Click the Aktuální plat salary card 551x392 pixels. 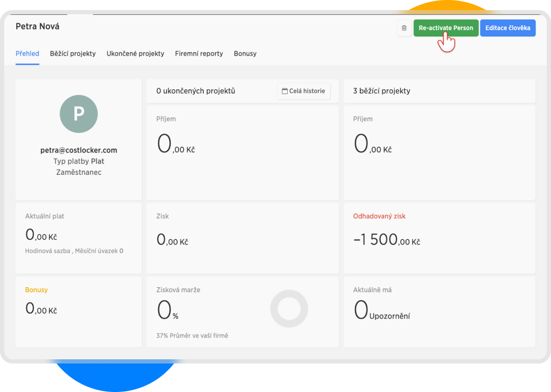[x=78, y=238]
